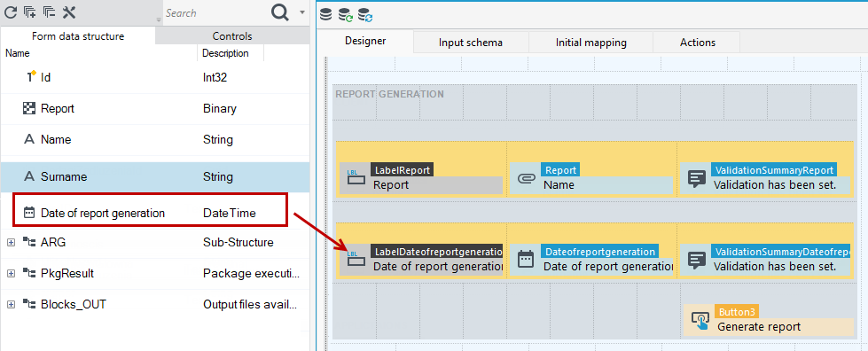Click the database with blue sync icon

point(365,15)
